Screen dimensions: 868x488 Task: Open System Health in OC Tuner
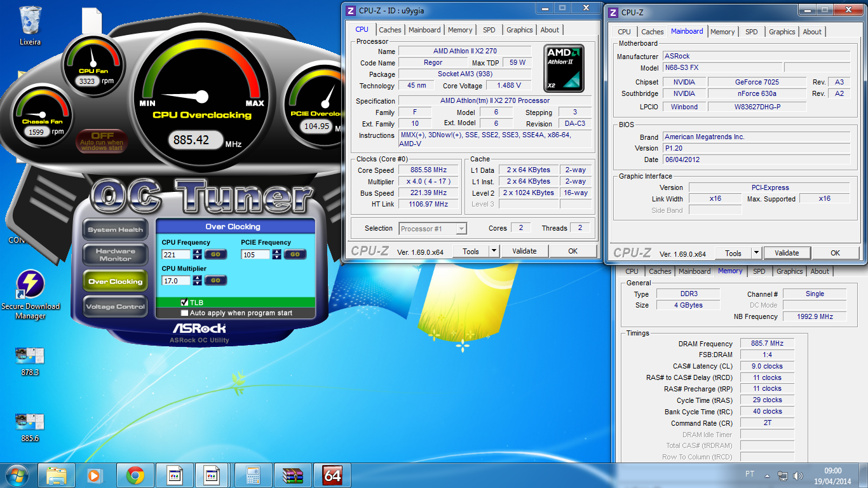point(115,230)
